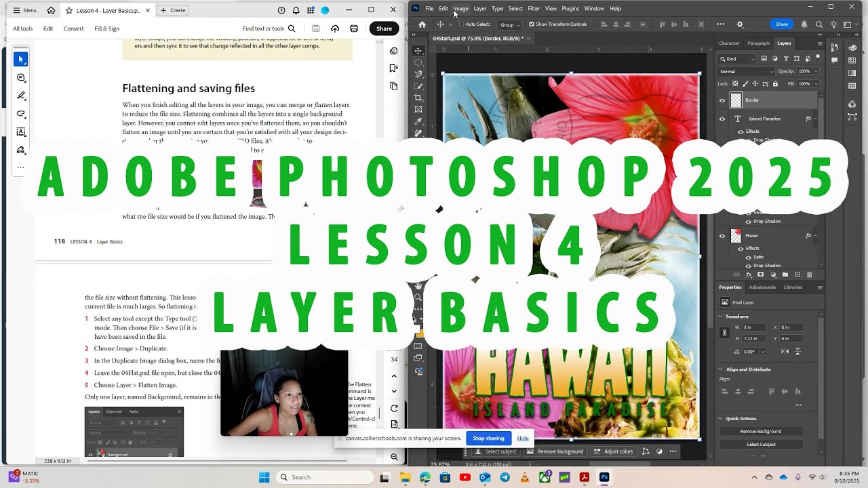The image size is (868, 488).
Task: Collapse the Quick Actions section
Action: click(x=720, y=418)
